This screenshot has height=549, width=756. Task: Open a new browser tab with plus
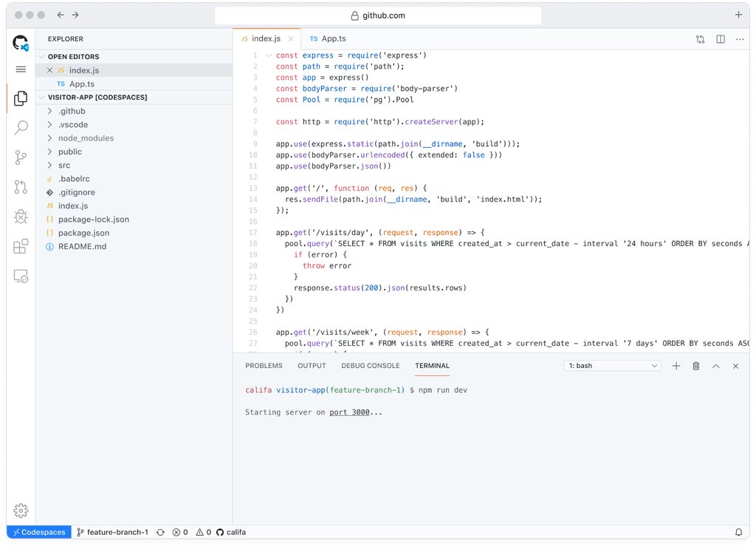click(738, 15)
